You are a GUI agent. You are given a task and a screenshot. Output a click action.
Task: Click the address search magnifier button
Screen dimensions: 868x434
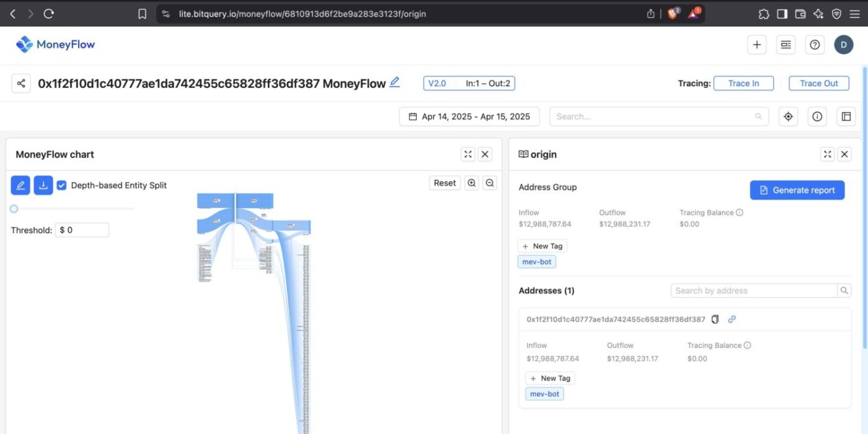pos(844,291)
